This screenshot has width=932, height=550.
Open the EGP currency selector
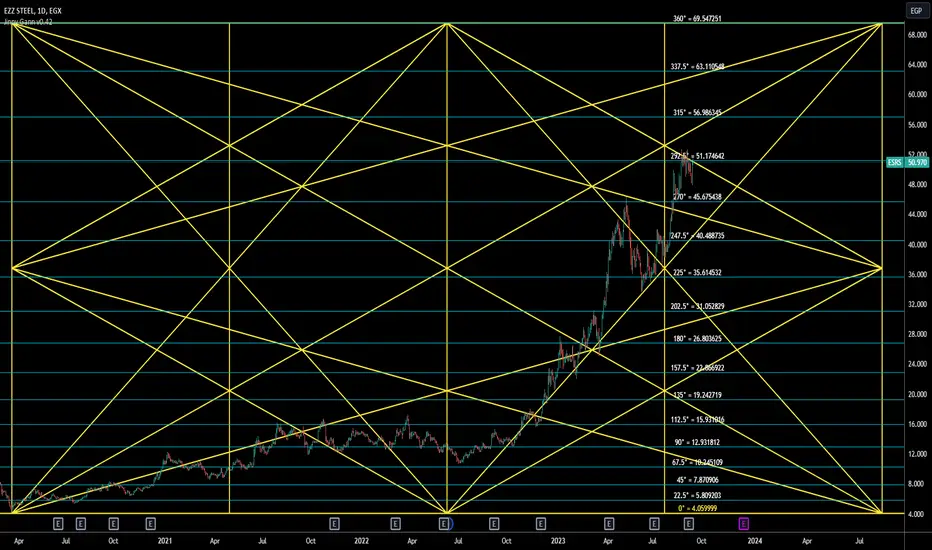coord(916,11)
